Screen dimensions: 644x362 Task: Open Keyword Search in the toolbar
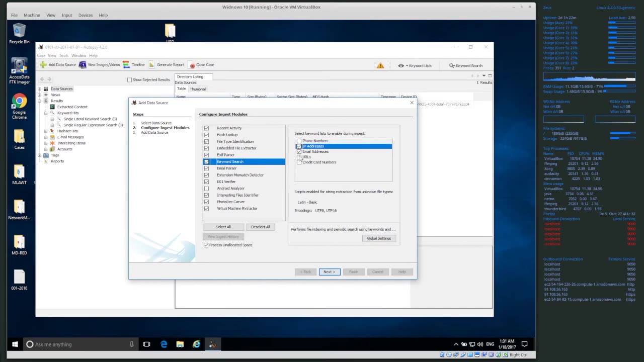466,65
